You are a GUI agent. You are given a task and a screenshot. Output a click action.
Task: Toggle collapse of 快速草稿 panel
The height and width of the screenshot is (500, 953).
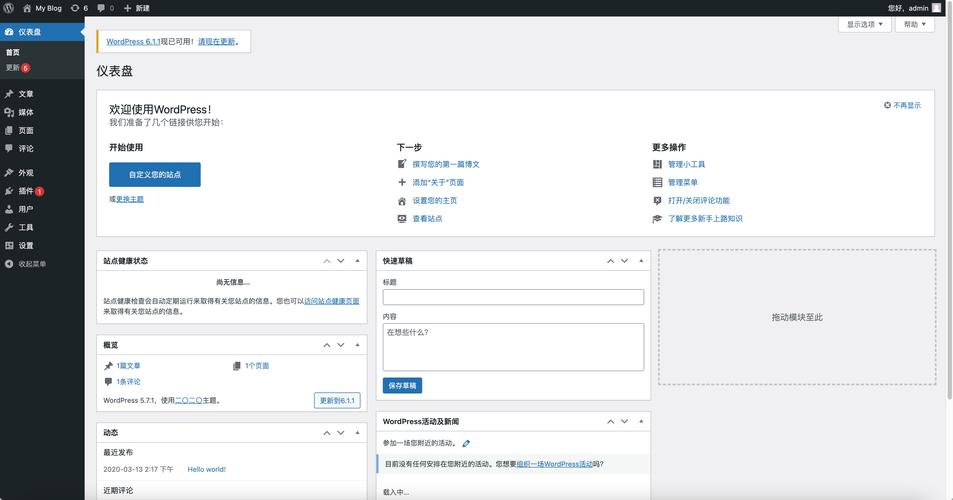coord(641,261)
